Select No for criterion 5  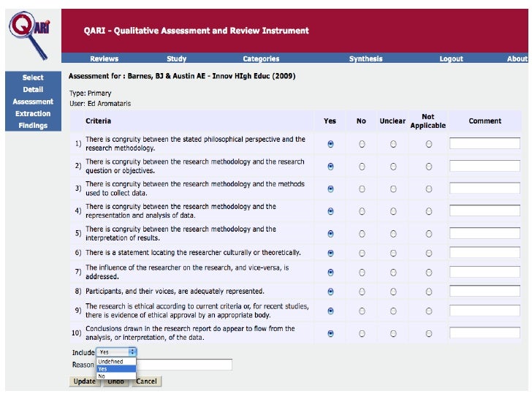pos(362,234)
